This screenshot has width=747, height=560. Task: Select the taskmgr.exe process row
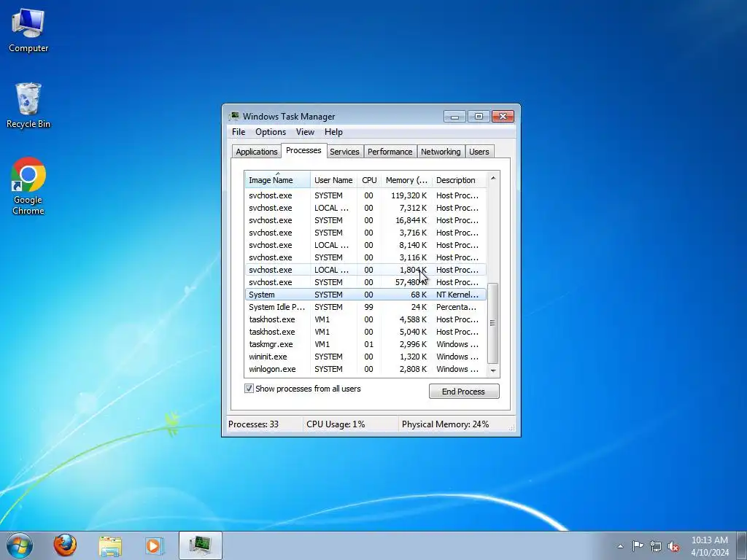pos(365,344)
